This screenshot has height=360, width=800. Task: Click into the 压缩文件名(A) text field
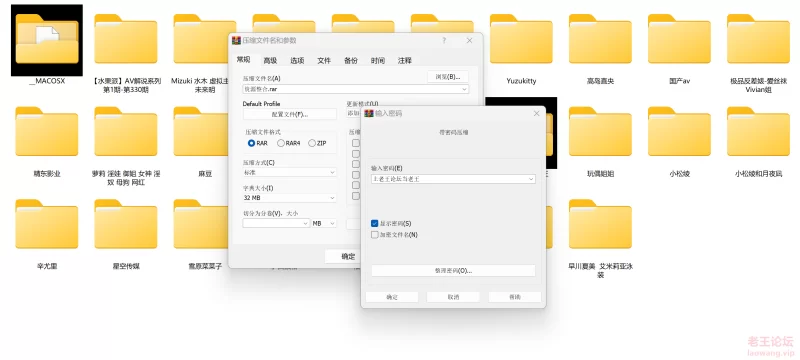tap(356, 89)
